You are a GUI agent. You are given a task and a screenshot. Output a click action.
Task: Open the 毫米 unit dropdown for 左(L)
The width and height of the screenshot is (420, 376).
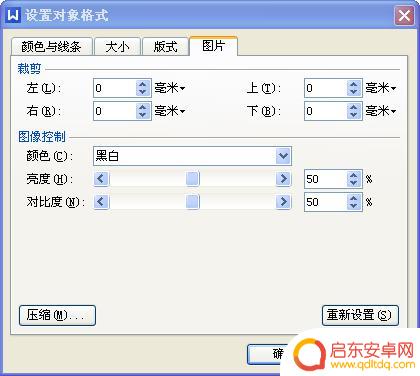click(x=170, y=88)
